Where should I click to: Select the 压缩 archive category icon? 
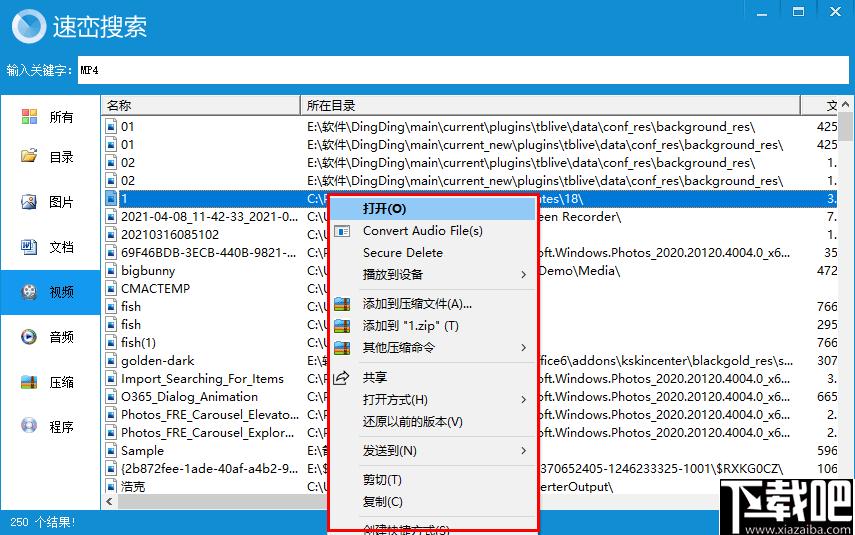tap(30, 382)
